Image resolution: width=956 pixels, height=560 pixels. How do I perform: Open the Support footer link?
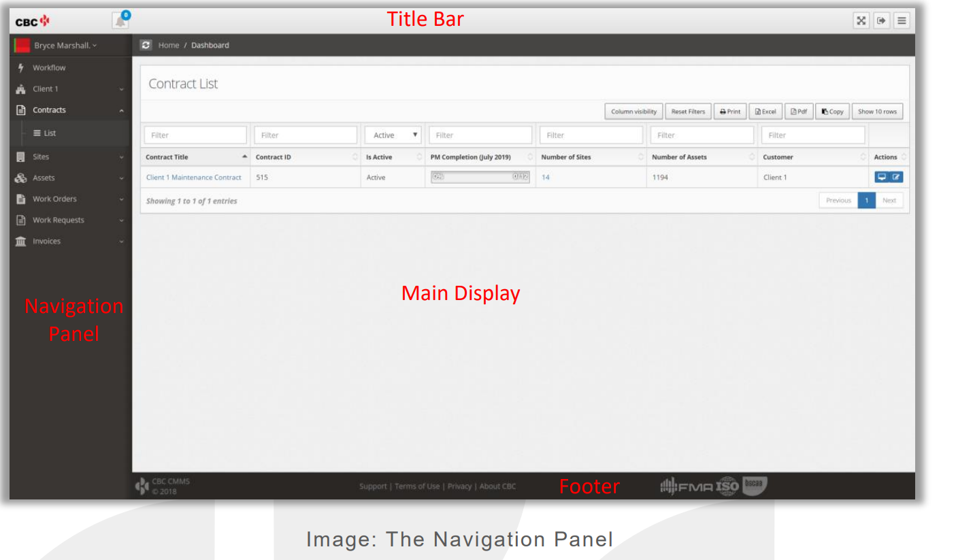point(373,486)
